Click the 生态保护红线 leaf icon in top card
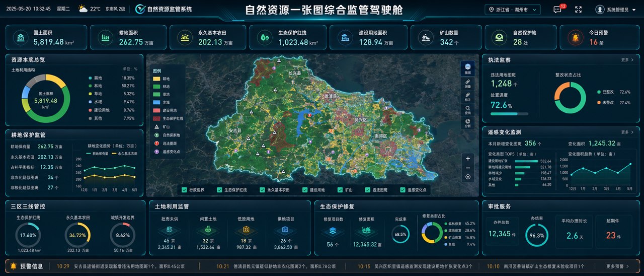644x276 pixels. coord(264,38)
